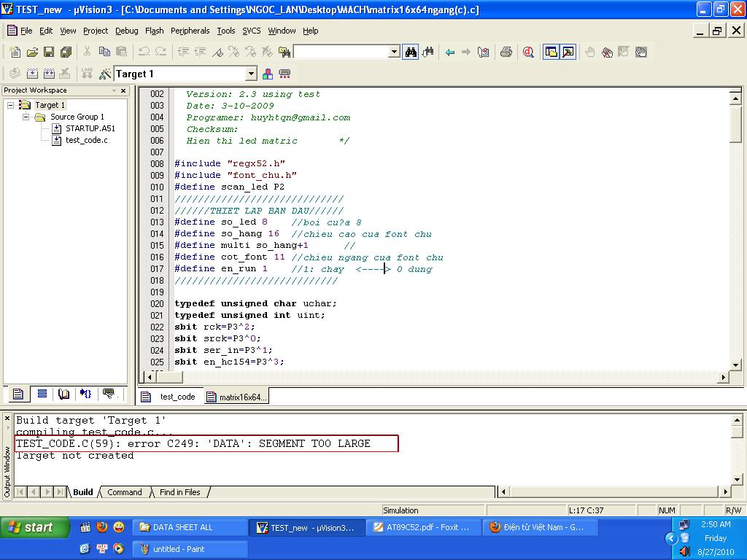This screenshot has width=747, height=560.
Task: Toggle the Output Window visibility button
Action: tap(568, 52)
